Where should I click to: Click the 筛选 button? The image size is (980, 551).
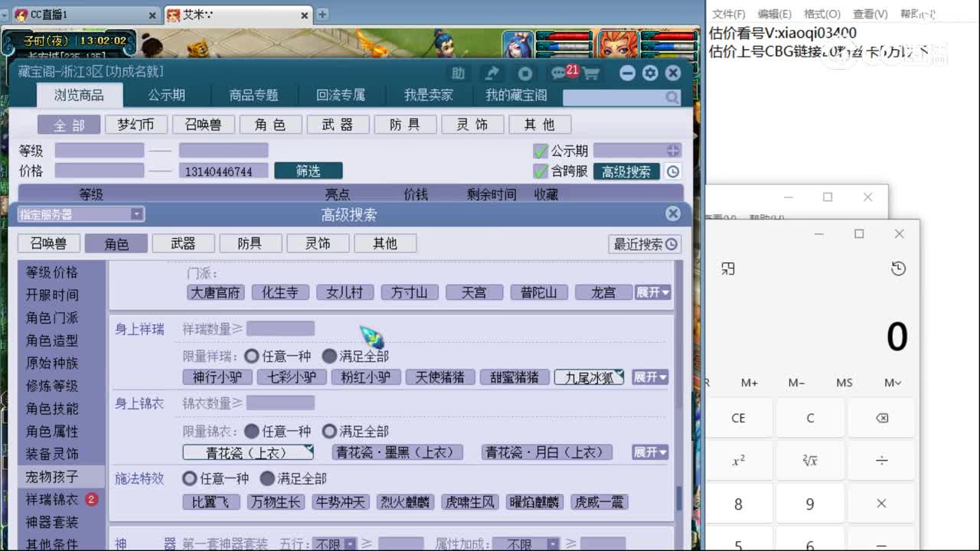click(309, 170)
